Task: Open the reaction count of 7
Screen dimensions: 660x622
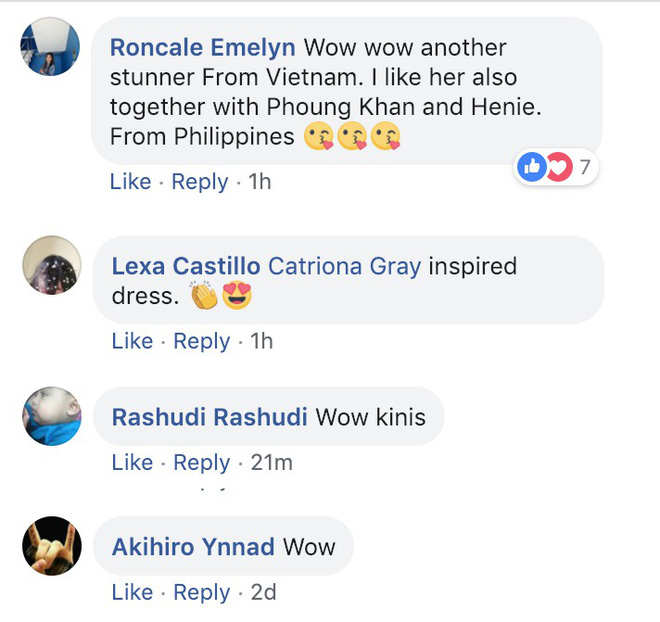Action: tap(585, 168)
